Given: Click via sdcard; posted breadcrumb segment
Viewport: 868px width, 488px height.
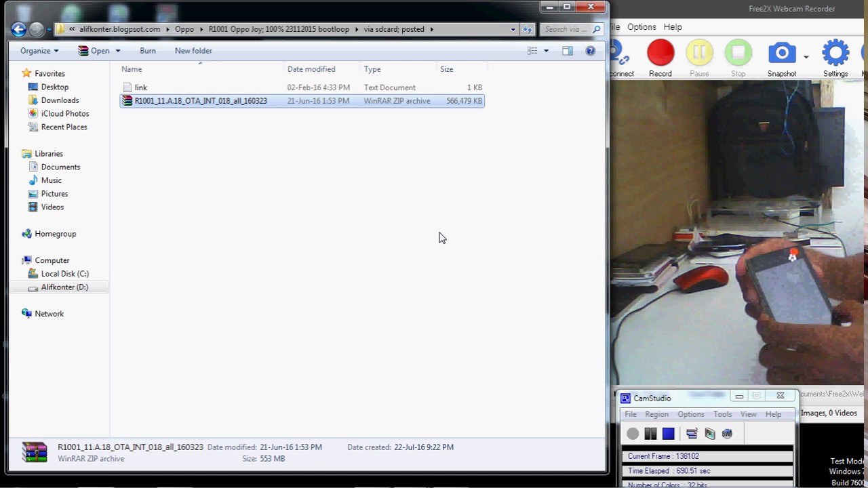Looking at the screenshot, I should (394, 29).
